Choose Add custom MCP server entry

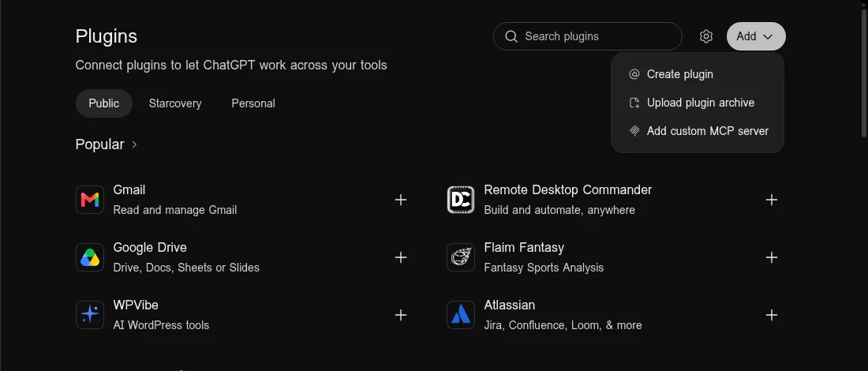coord(698,131)
